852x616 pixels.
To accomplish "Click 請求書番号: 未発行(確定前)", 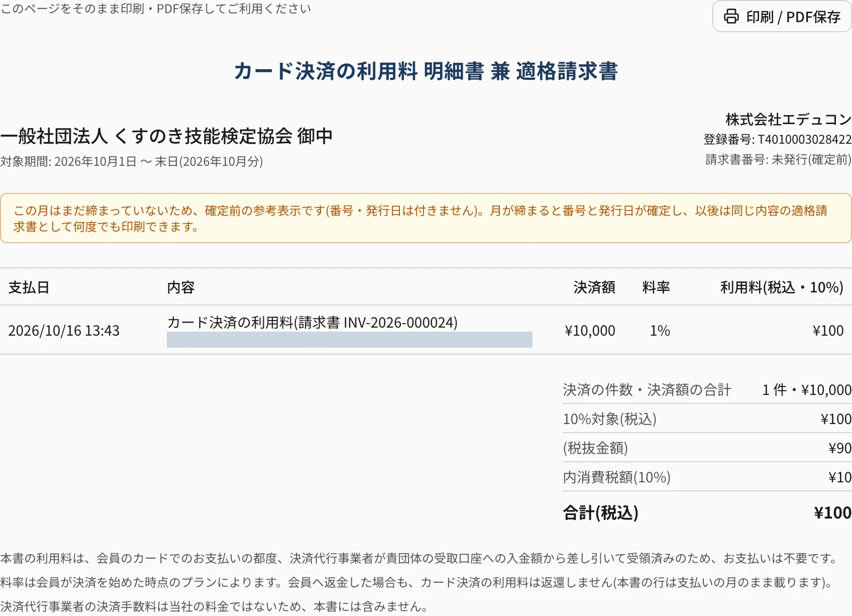I will (x=779, y=159).
